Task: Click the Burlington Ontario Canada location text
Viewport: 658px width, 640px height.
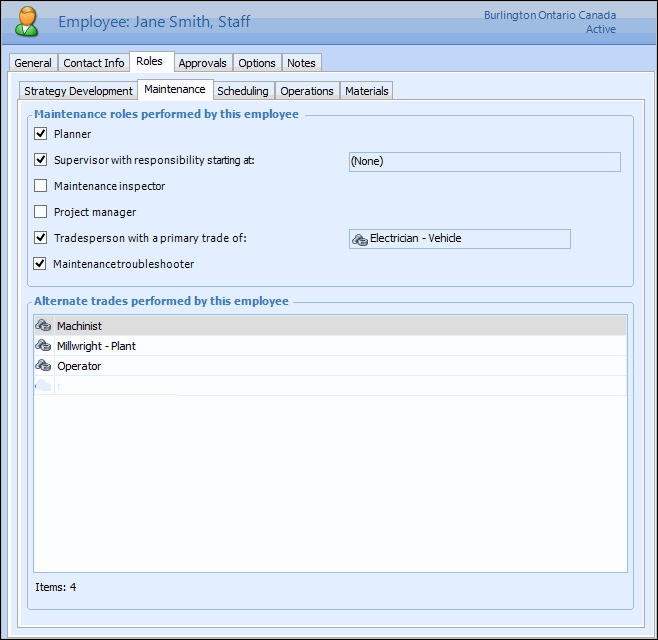Action: [x=550, y=15]
